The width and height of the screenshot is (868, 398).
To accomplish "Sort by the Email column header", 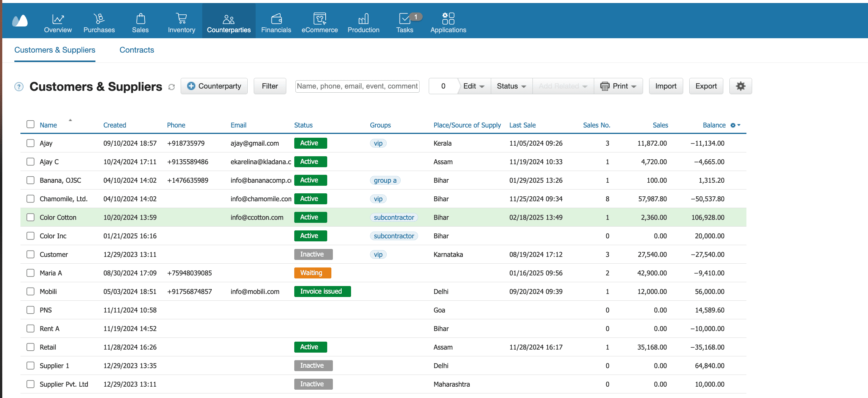I will click(239, 125).
